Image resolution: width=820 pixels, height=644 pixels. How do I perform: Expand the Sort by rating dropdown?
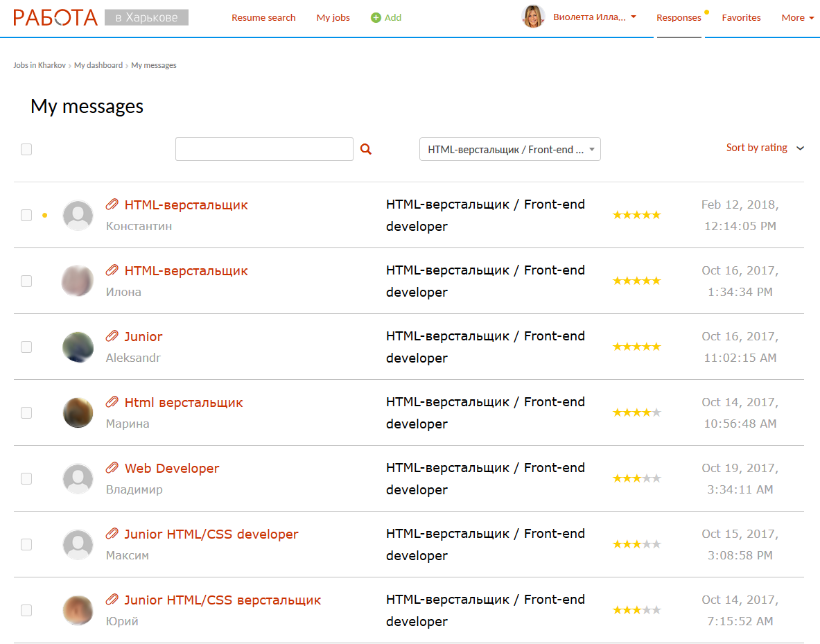765,148
